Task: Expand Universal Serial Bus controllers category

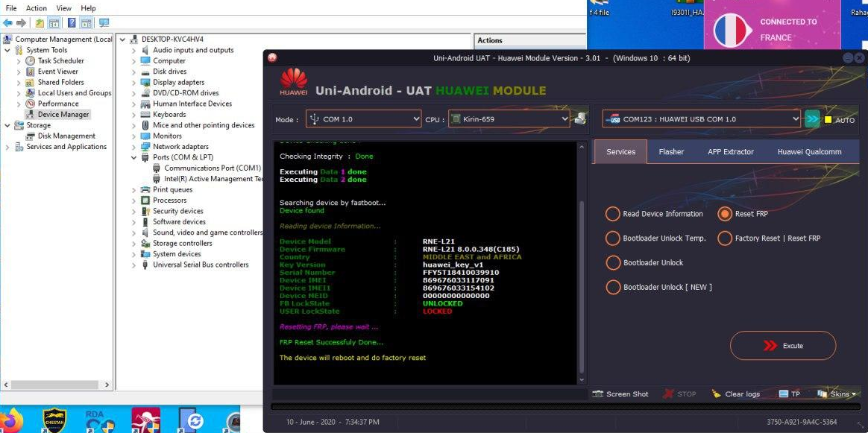Action: tap(133, 265)
